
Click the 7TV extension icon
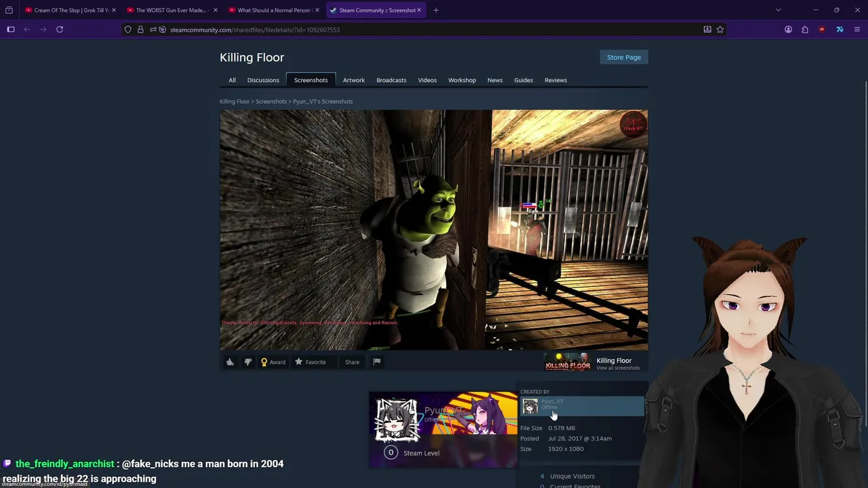click(840, 30)
